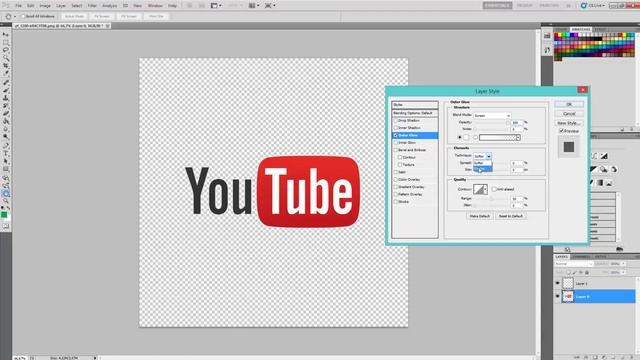Open the Technique dropdown arrow
640x360 pixels.
(x=489, y=156)
